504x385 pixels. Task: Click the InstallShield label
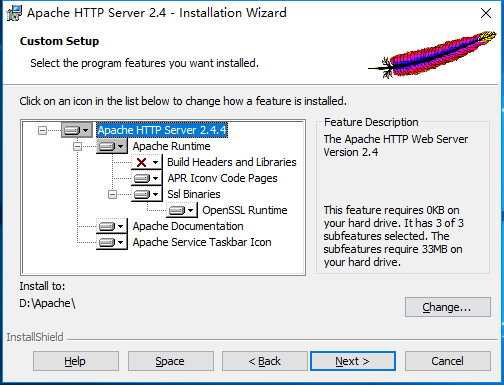pos(35,337)
